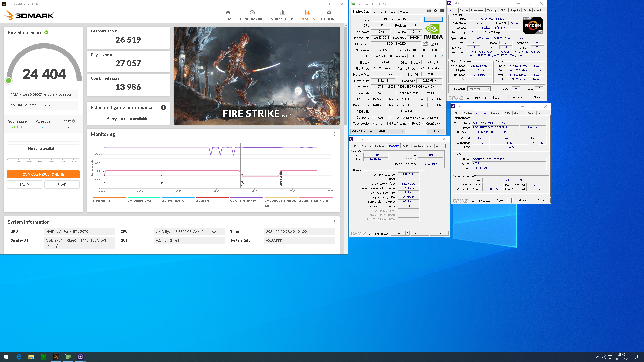Click the SAVE button
The width and height of the screenshot is (644, 362).
click(x=62, y=185)
